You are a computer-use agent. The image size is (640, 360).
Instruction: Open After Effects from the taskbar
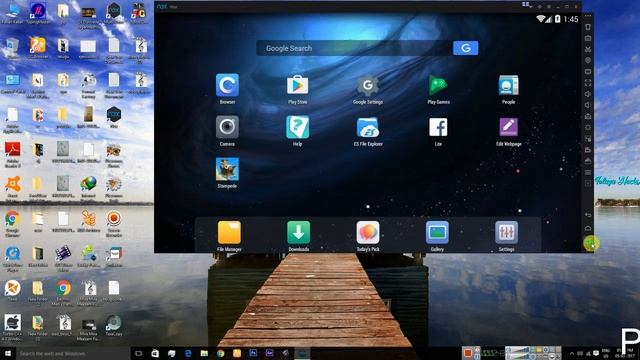[x=269, y=353]
